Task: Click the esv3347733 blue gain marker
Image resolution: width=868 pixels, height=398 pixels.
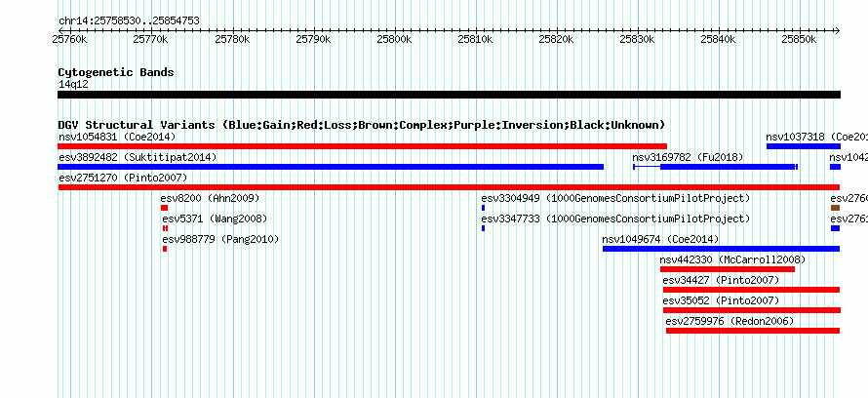Action: 484,228
